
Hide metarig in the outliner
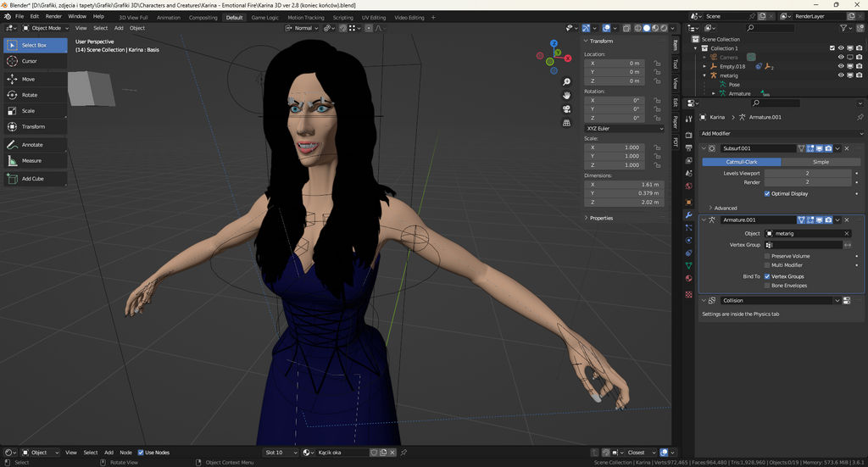click(x=842, y=75)
